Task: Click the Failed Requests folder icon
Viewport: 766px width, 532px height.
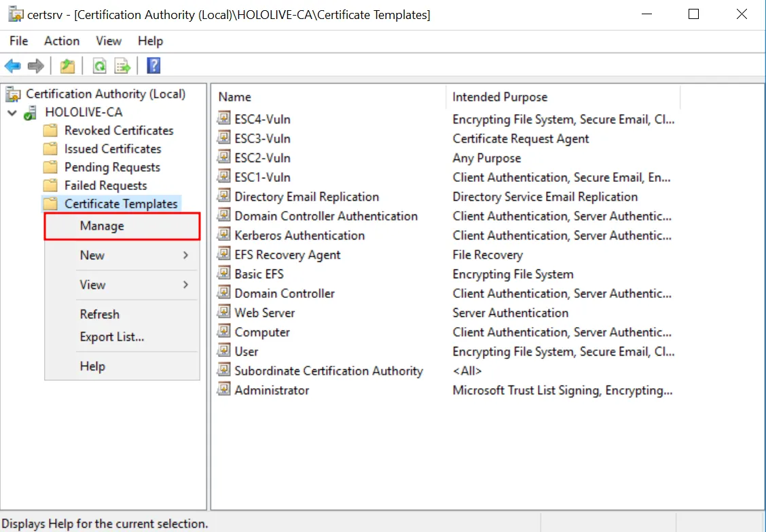Action: [50, 185]
